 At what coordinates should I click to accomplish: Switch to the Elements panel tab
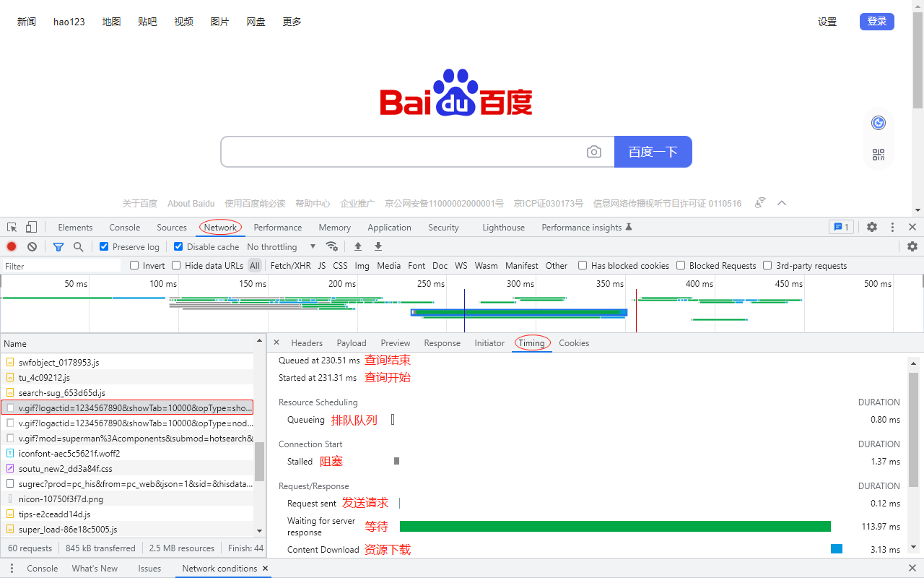point(75,227)
